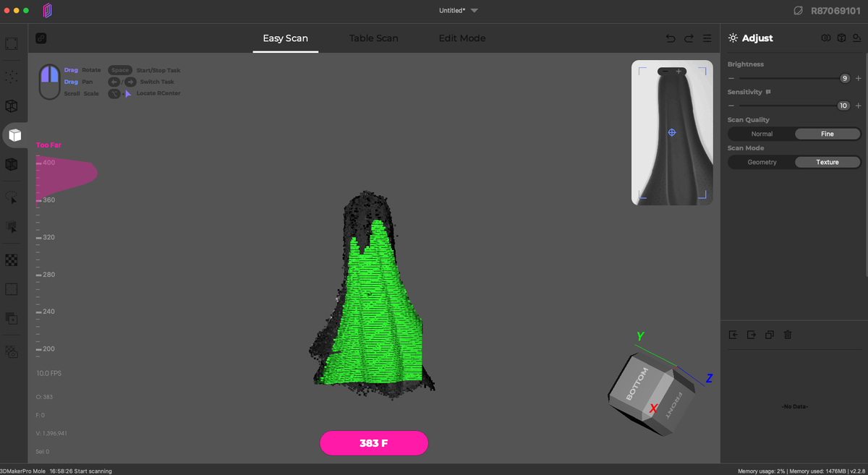Click the cube icon next to the Adjust header
This screenshot has width=868, height=475.
coord(840,38)
